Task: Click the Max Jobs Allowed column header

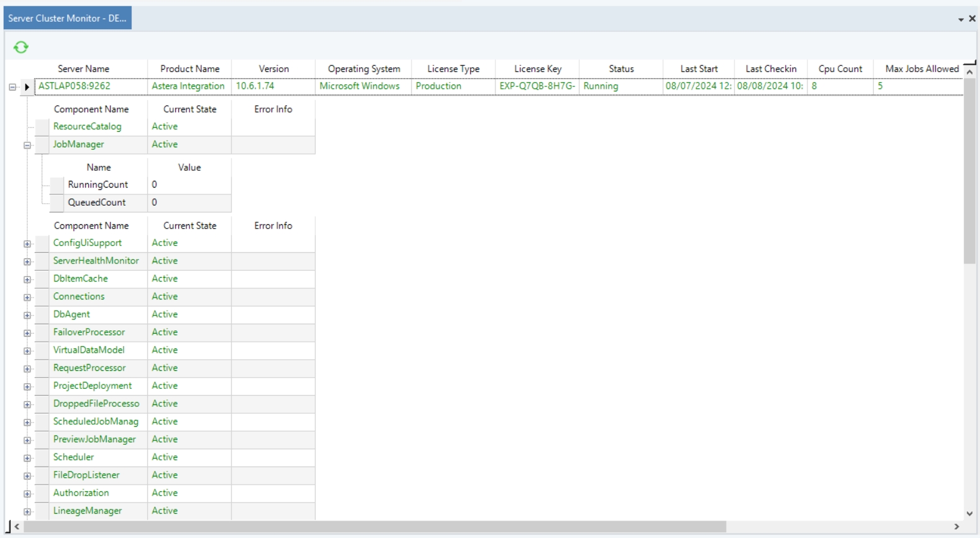Action: pyautogui.click(x=922, y=69)
